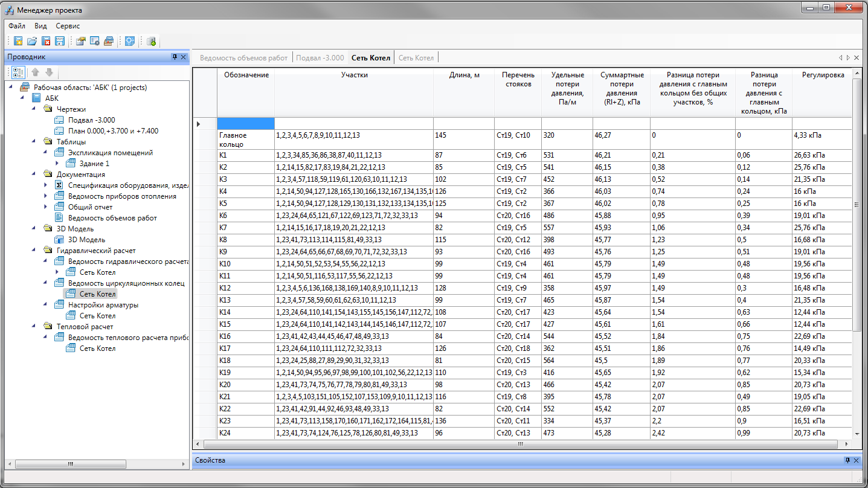Open project properties toolbar icon

click(x=80, y=41)
